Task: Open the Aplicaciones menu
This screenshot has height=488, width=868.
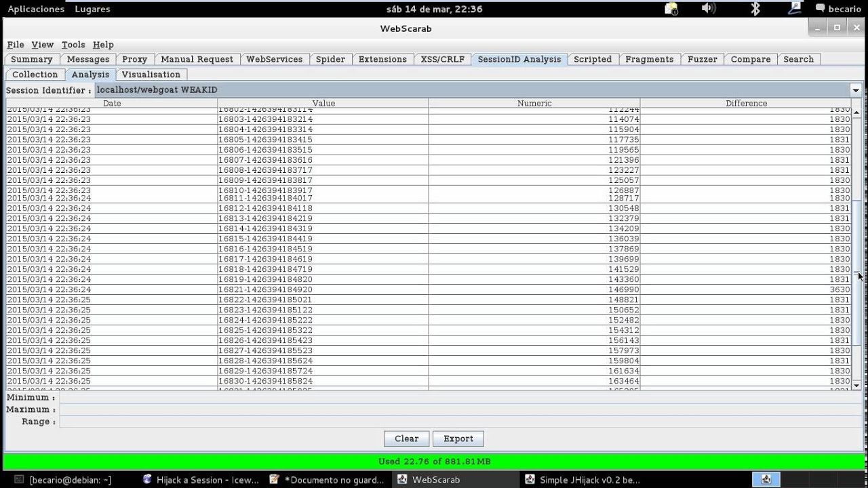Action: tap(36, 9)
